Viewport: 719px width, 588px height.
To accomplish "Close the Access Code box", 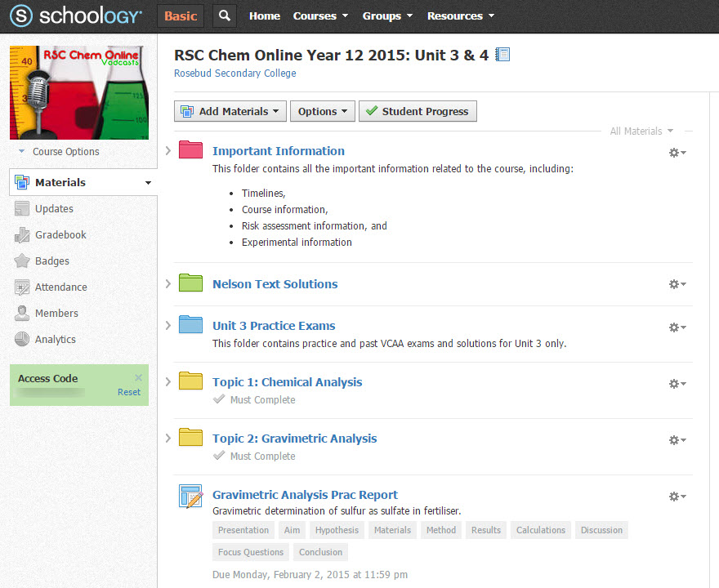I will (138, 377).
